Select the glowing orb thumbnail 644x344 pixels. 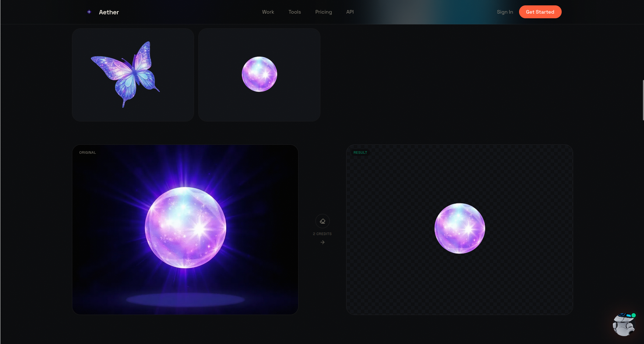click(x=259, y=74)
